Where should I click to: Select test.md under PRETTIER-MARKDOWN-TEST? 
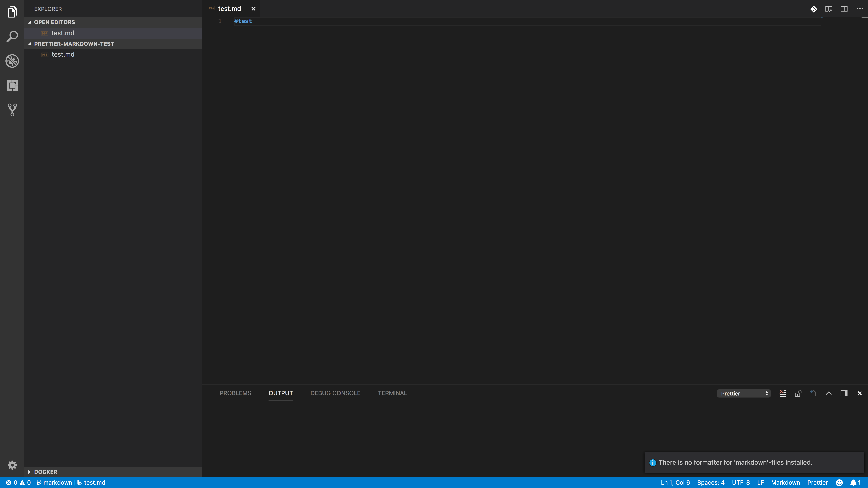(x=63, y=54)
